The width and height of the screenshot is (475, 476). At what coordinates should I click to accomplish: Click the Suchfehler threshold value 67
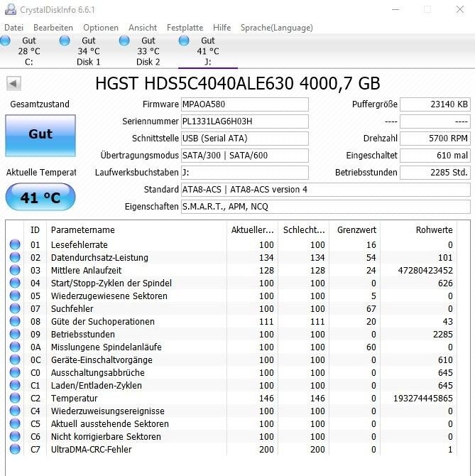pyautogui.click(x=371, y=309)
